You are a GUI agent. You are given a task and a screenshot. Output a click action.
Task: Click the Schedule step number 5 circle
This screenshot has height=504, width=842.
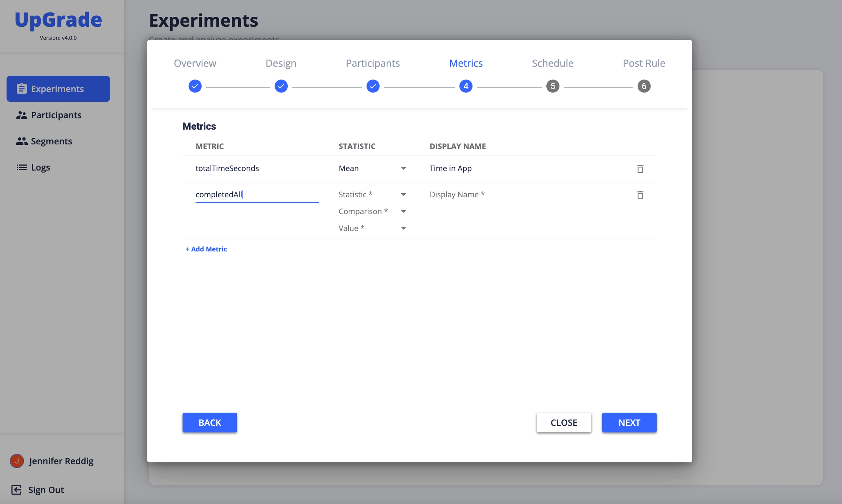coord(553,86)
